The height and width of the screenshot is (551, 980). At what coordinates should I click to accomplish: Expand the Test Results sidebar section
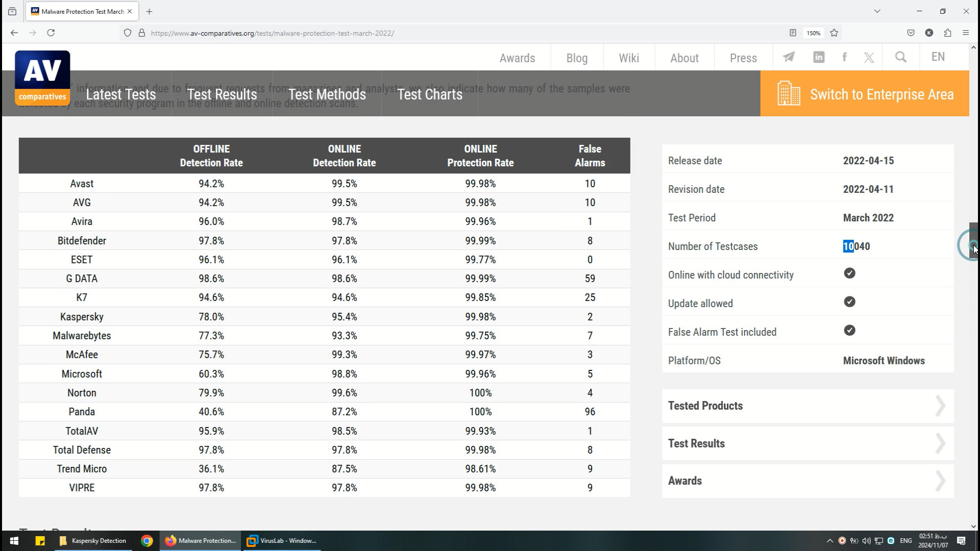(x=808, y=444)
